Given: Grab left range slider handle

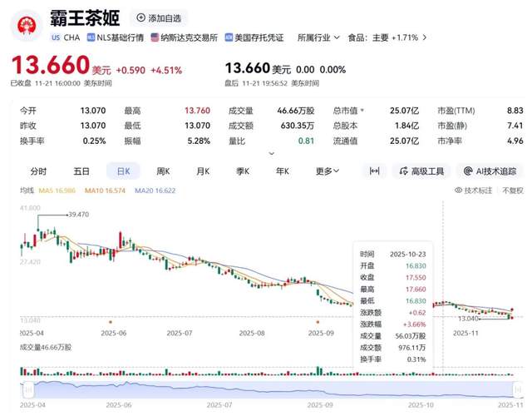Looking at the screenshot, I should point(28,389).
